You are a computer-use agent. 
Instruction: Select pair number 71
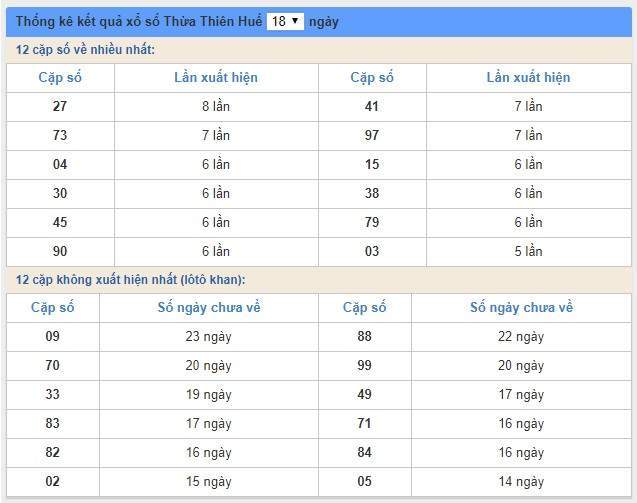[x=364, y=424]
